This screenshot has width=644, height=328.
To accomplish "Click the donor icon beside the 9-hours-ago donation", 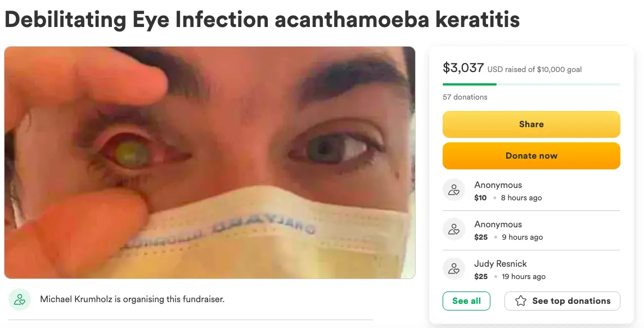I will pyautogui.click(x=453, y=230).
